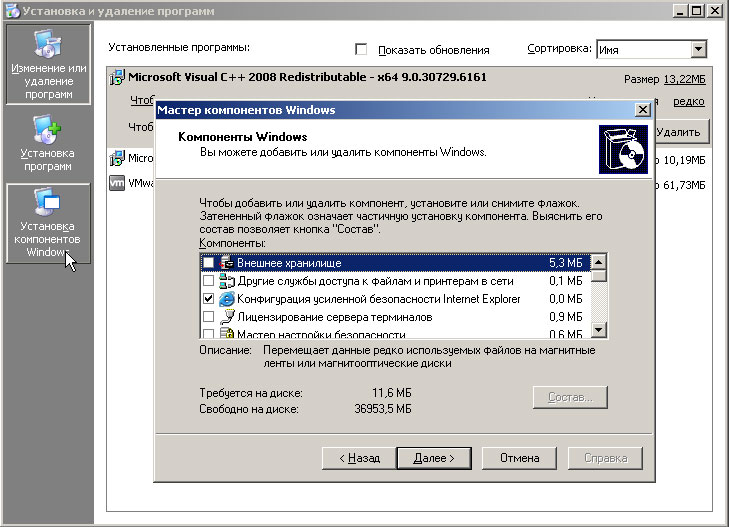Click the 'Справка' button

605,458
